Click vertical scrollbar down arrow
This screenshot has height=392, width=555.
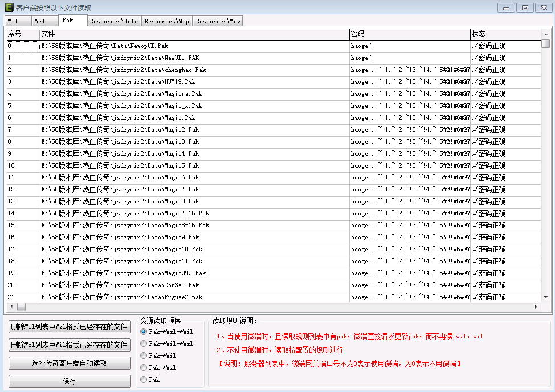pyautogui.click(x=546, y=297)
